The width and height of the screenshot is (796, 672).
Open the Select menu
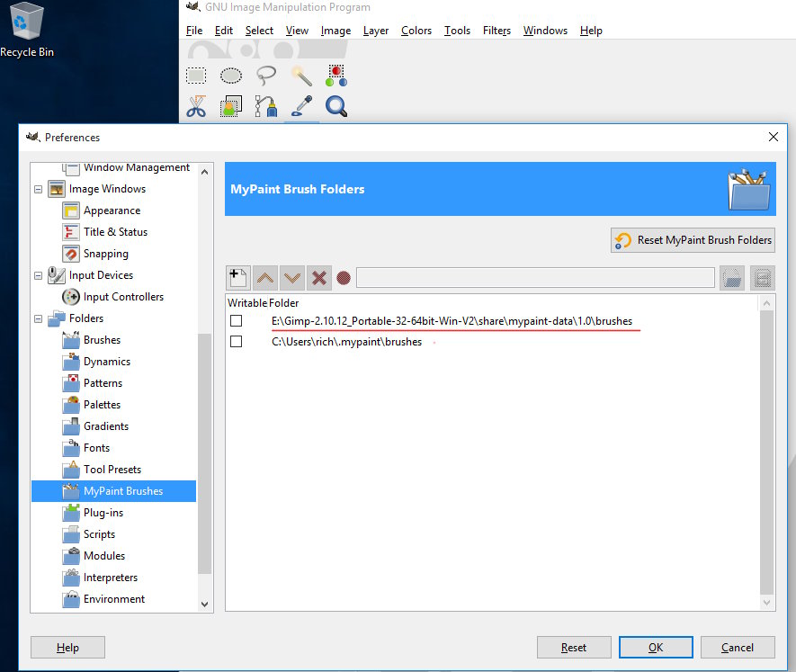click(x=259, y=31)
